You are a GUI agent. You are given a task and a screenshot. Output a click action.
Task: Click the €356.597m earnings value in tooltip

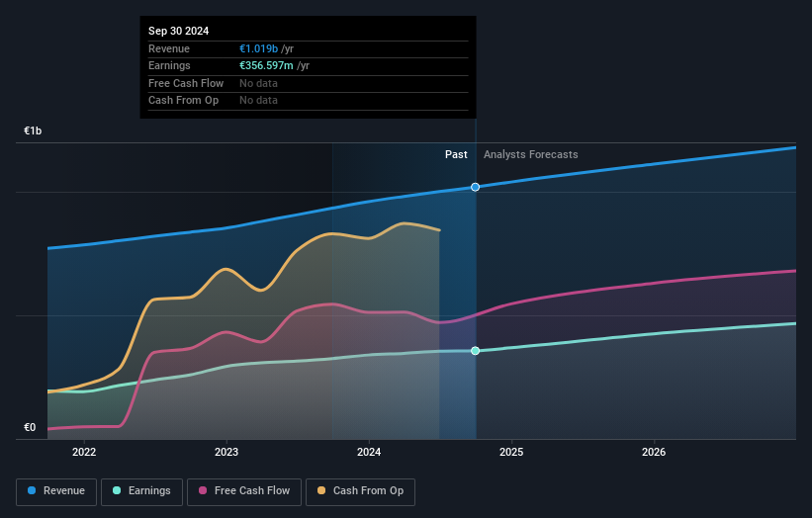[x=266, y=65]
